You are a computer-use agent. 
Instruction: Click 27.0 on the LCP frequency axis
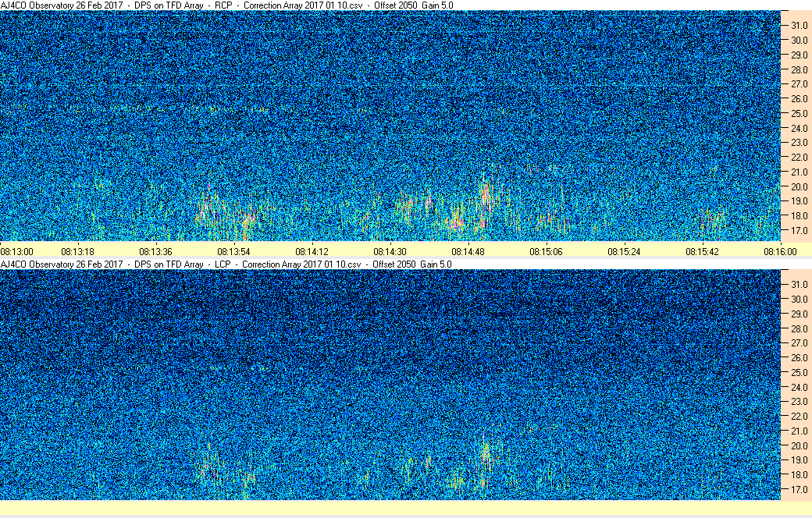coord(799,343)
